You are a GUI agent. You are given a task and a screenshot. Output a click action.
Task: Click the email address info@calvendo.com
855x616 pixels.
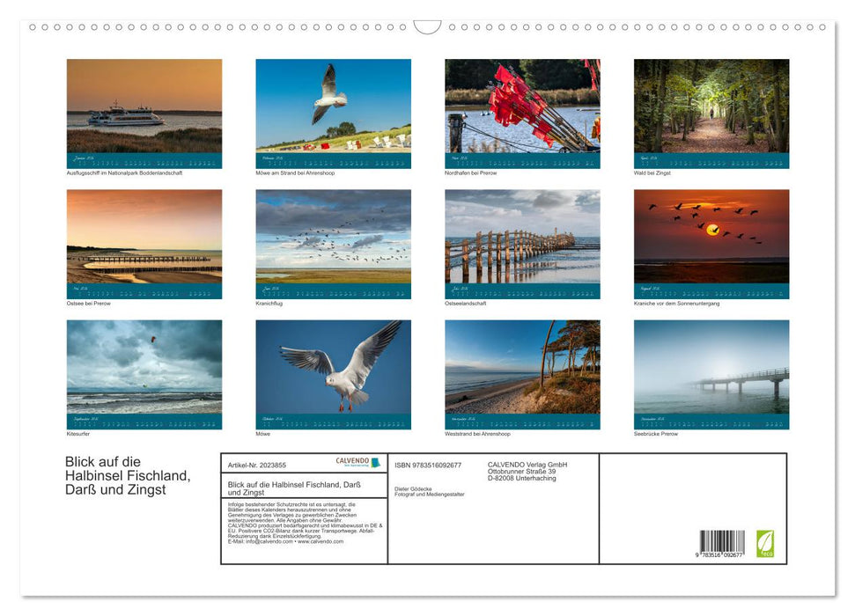pyautogui.click(x=269, y=541)
